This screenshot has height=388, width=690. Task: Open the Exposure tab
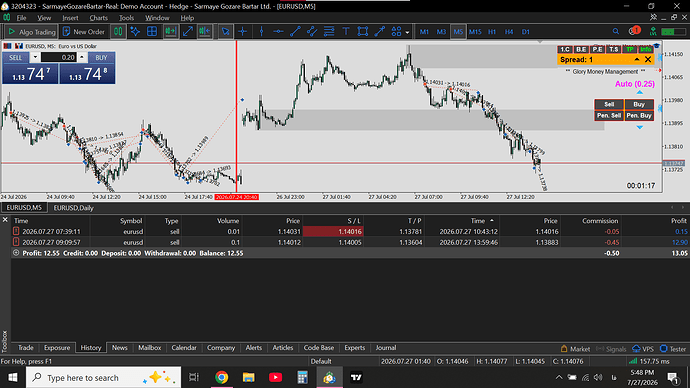tap(57, 348)
